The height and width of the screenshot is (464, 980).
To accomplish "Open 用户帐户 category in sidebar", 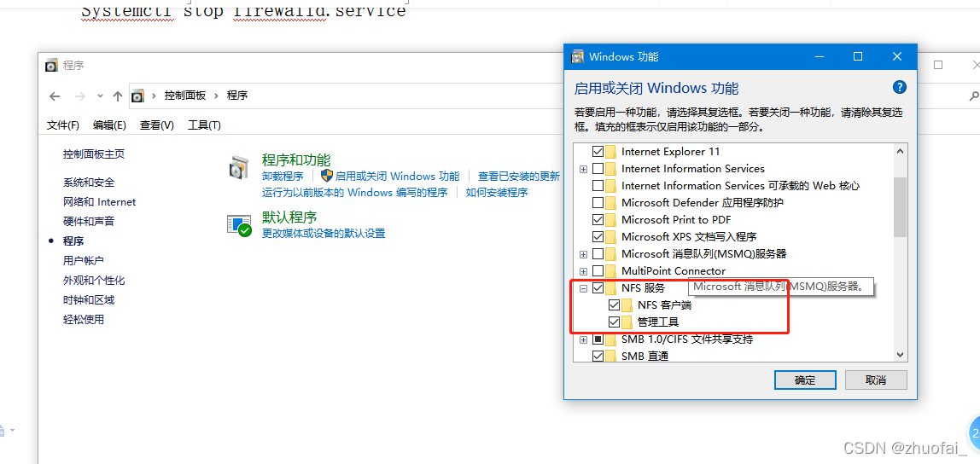I will tap(83, 260).
